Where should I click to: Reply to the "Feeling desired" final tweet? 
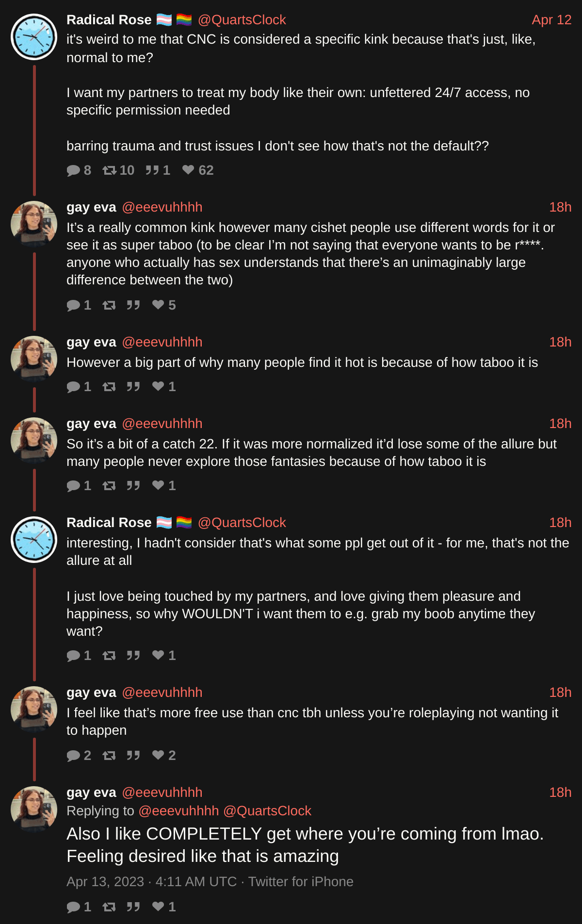point(74,907)
